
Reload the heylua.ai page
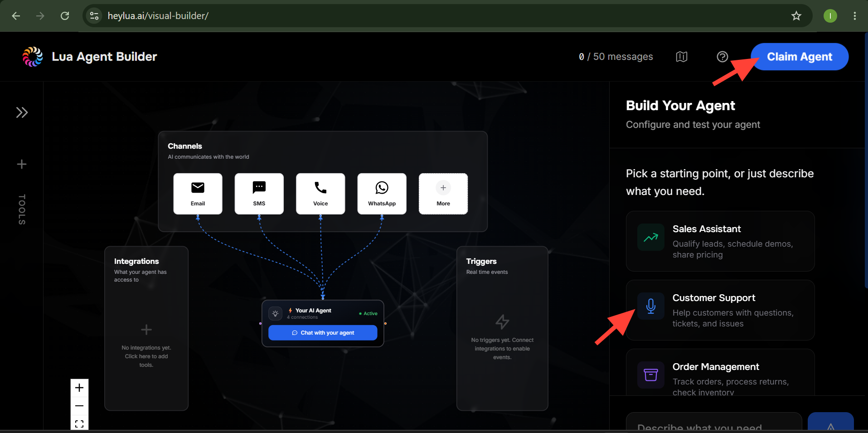coord(65,16)
